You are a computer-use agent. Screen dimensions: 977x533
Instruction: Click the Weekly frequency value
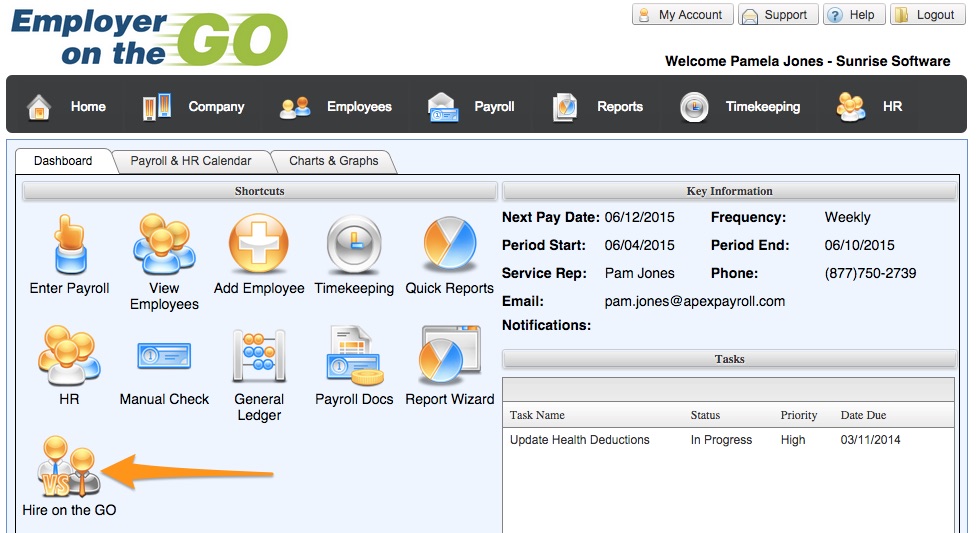tap(847, 217)
